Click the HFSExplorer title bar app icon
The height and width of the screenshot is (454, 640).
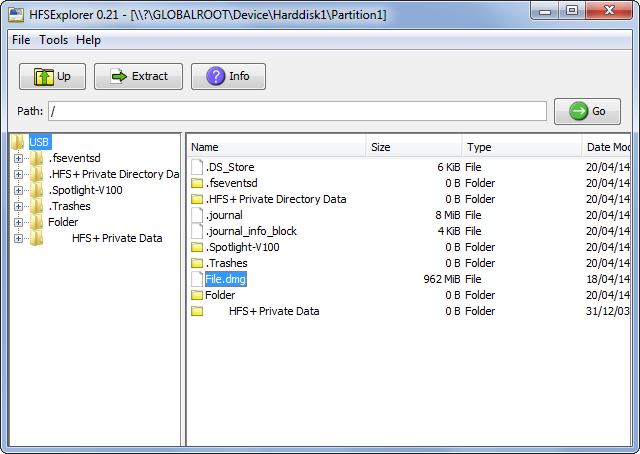(16, 15)
